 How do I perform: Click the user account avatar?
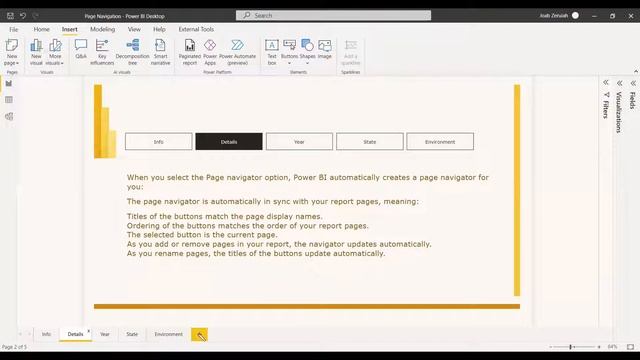575,16
